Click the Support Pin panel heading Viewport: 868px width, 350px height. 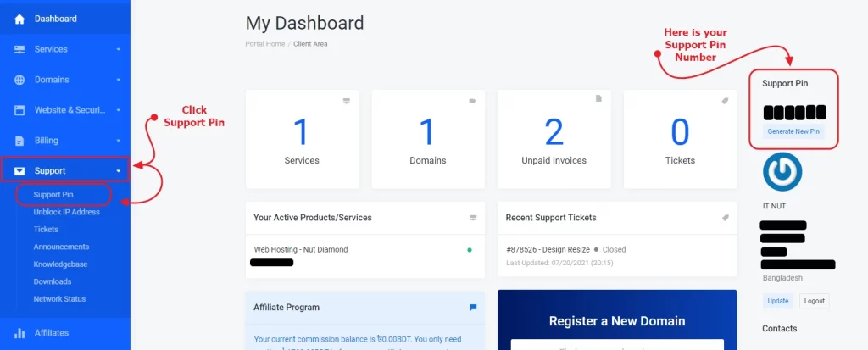[785, 84]
